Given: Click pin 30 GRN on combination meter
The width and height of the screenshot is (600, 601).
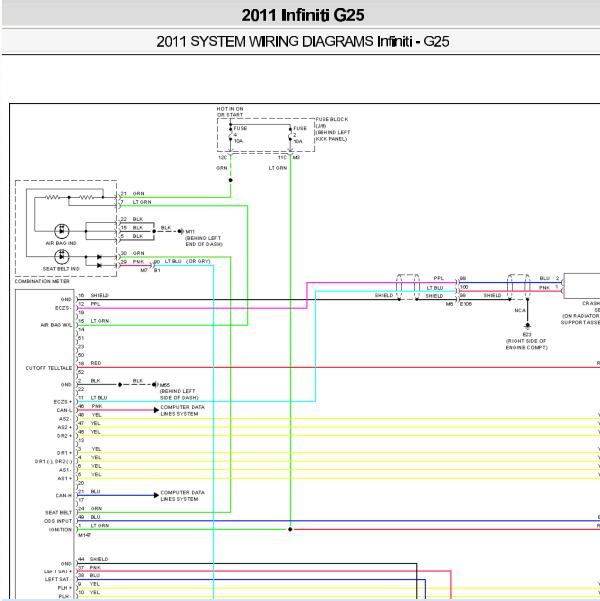Looking at the screenshot, I should tap(133, 253).
